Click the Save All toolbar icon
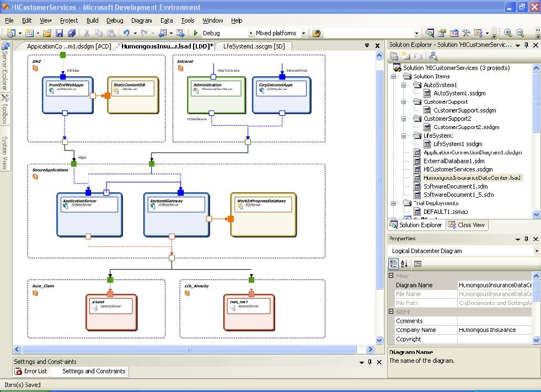 pyautogui.click(x=72, y=33)
